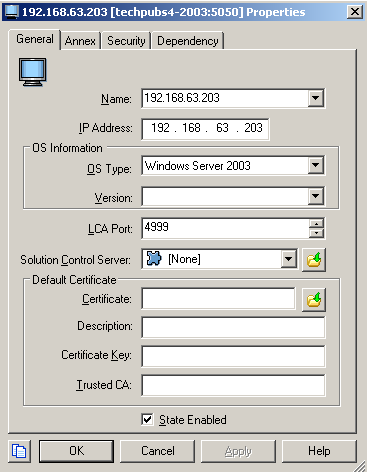This screenshot has width=367, height=472.
Task: Decrease LCA Port with down arrow
Action: pos(316,233)
